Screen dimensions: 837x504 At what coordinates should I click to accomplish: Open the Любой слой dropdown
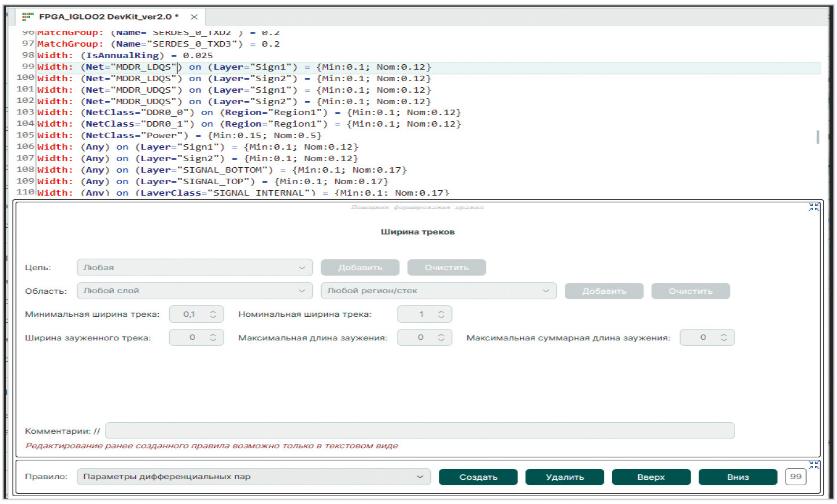(x=195, y=291)
